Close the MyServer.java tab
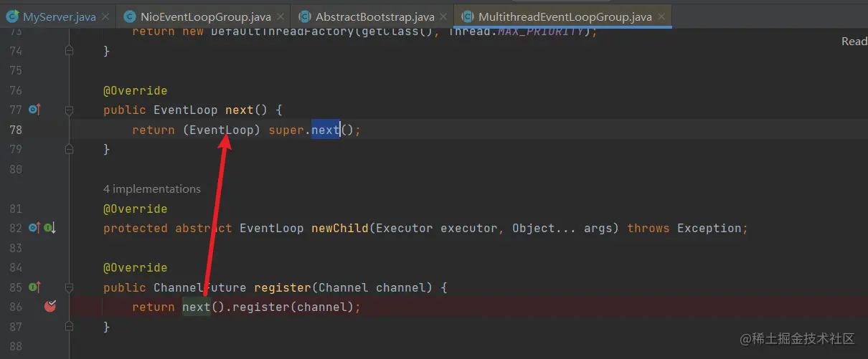868x359 pixels. click(105, 16)
